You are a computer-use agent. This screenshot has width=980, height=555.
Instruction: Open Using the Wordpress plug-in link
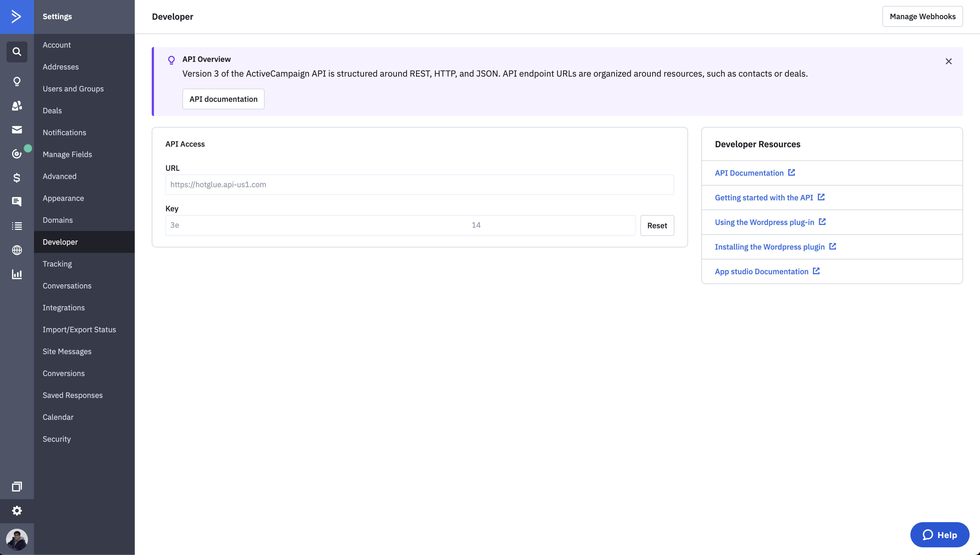764,222
